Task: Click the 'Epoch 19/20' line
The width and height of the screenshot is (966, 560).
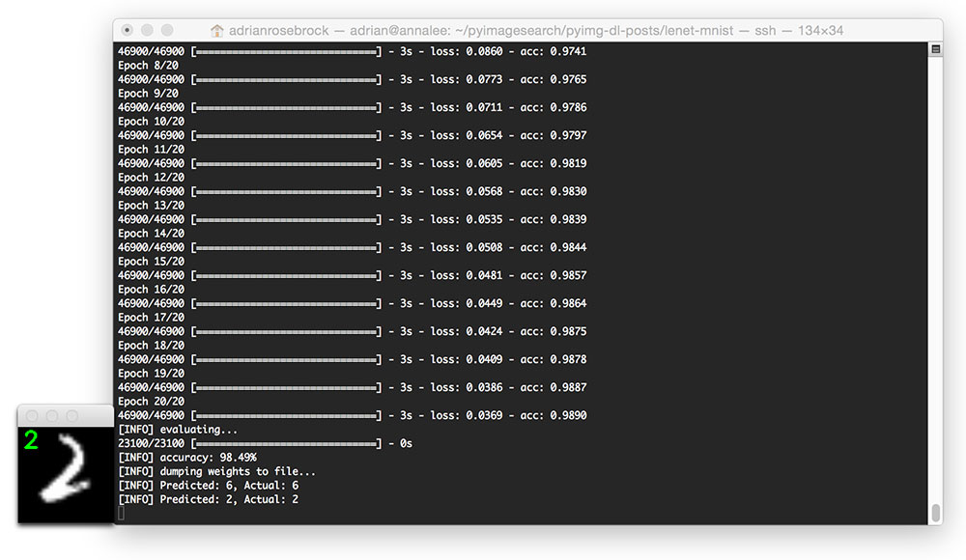Action: pyautogui.click(x=151, y=374)
